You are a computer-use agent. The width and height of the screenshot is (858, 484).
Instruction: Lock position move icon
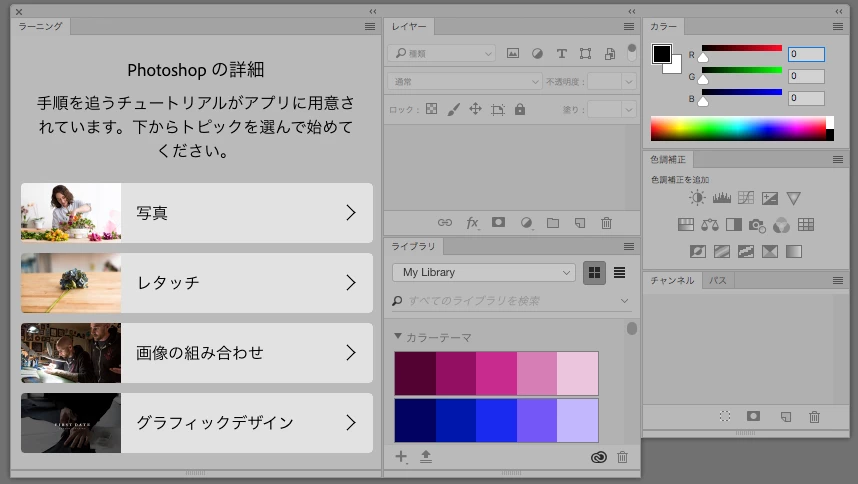(475, 109)
